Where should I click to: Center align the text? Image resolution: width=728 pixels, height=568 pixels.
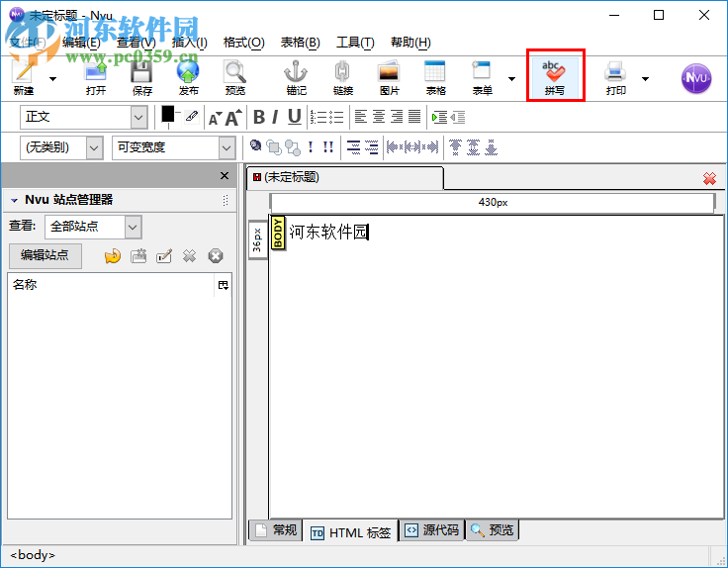coord(379,117)
